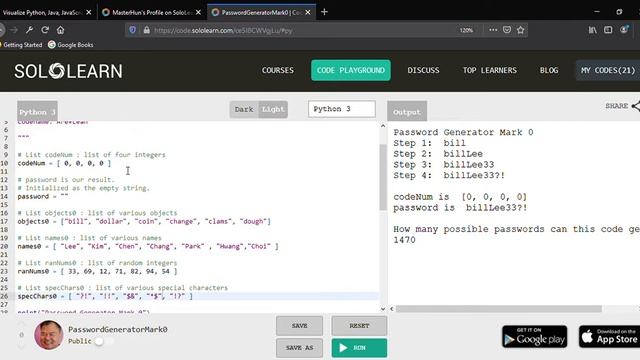The height and width of the screenshot is (360, 640).
Task: Click the SoloLearn logo
Action: coord(68,71)
